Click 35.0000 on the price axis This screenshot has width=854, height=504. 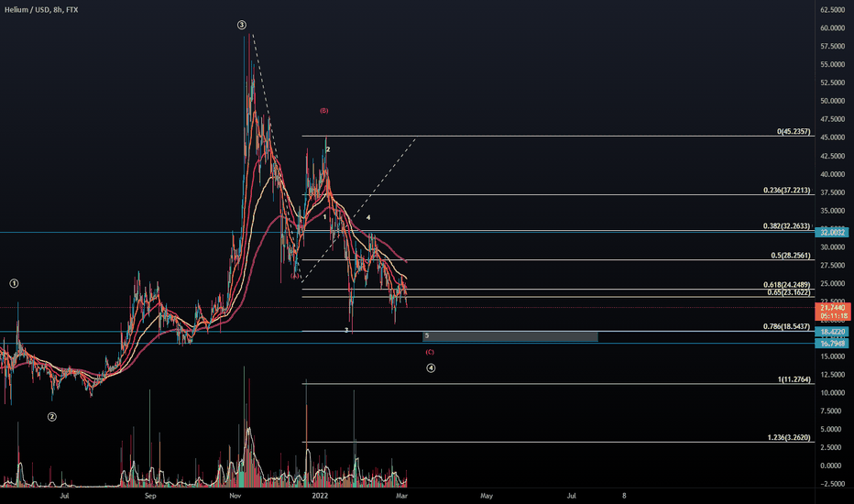[x=833, y=211]
